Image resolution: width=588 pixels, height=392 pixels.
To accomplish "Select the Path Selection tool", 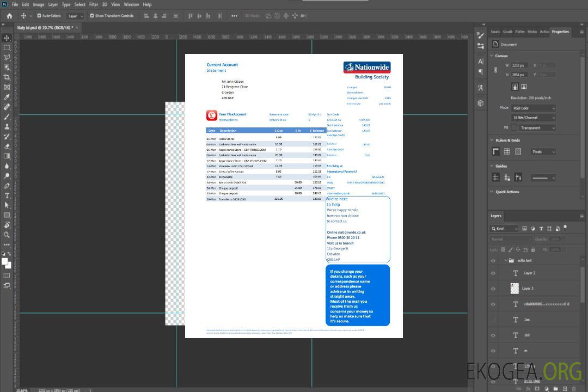I will (x=7, y=205).
